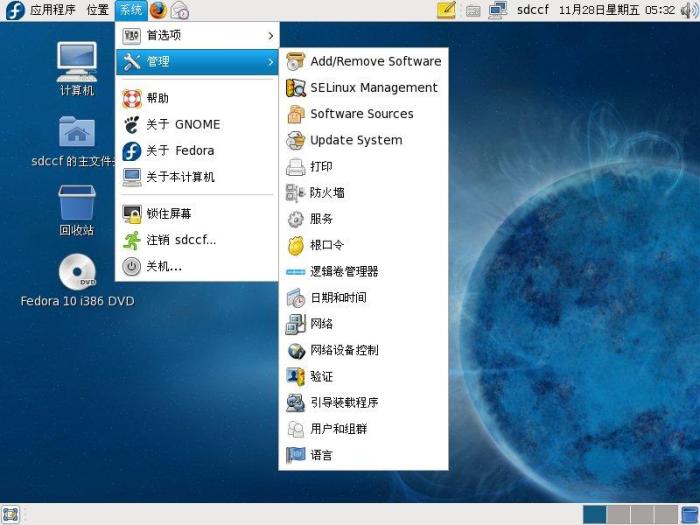The width and height of the screenshot is (700, 525).
Task: Open 网络 configuration entry
Action: coord(363,324)
